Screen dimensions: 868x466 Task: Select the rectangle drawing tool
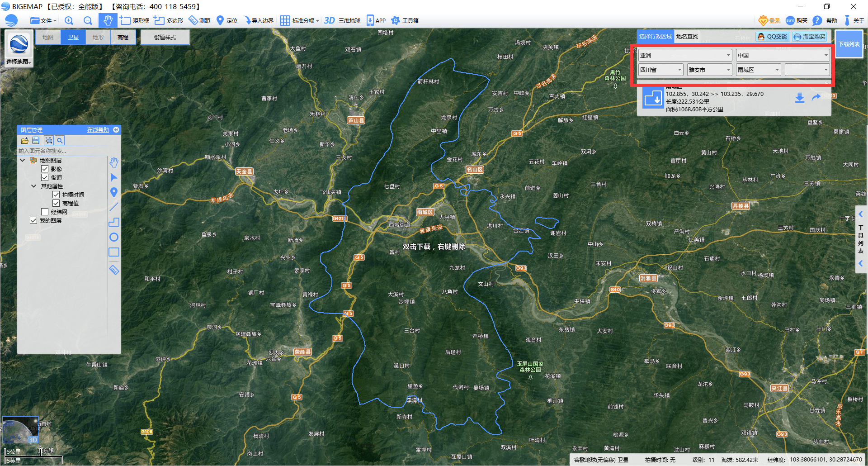point(114,252)
